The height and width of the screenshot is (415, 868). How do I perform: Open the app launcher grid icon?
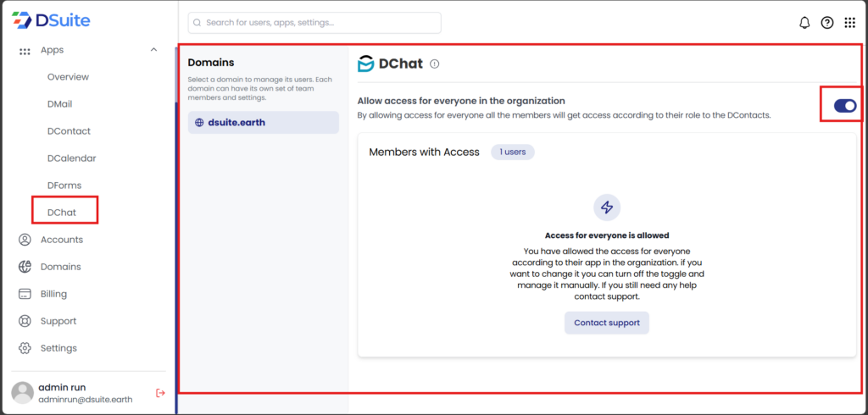point(849,23)
